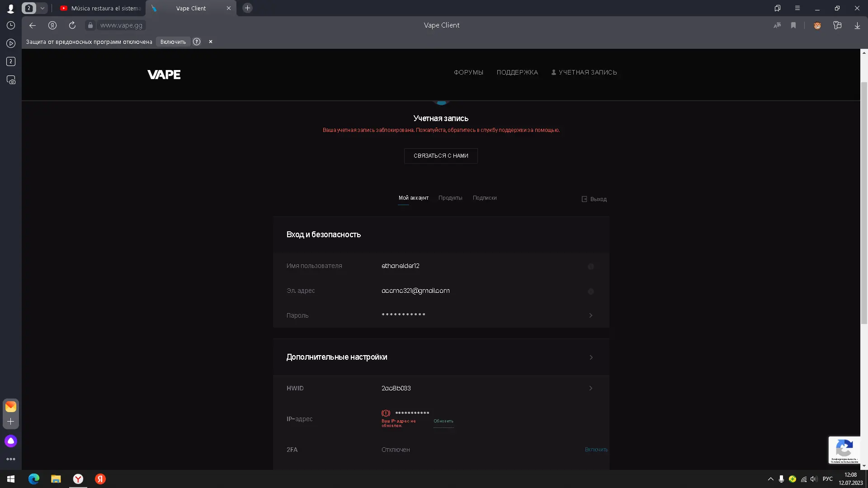Click the red IP address warning icon
The height and width of the screenshot is (488, 868).
tap(386, 413)
